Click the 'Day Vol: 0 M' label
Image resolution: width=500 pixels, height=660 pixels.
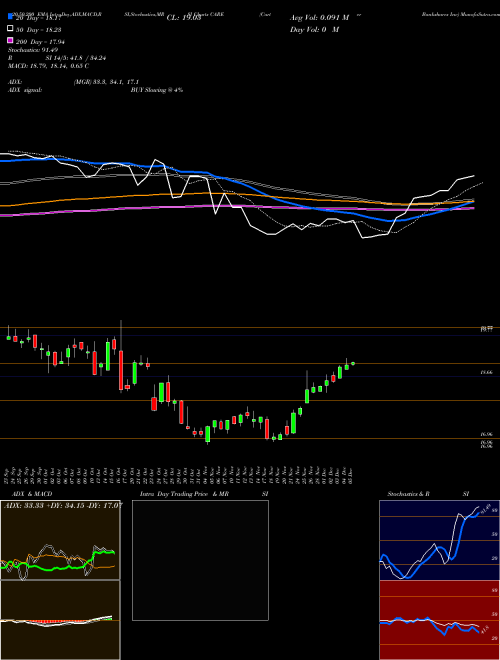coord(314,29)
